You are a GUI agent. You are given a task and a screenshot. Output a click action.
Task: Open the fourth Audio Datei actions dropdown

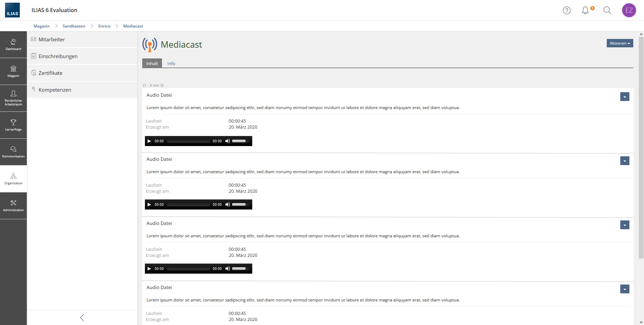pyautogui.click(x=625, y=289)
